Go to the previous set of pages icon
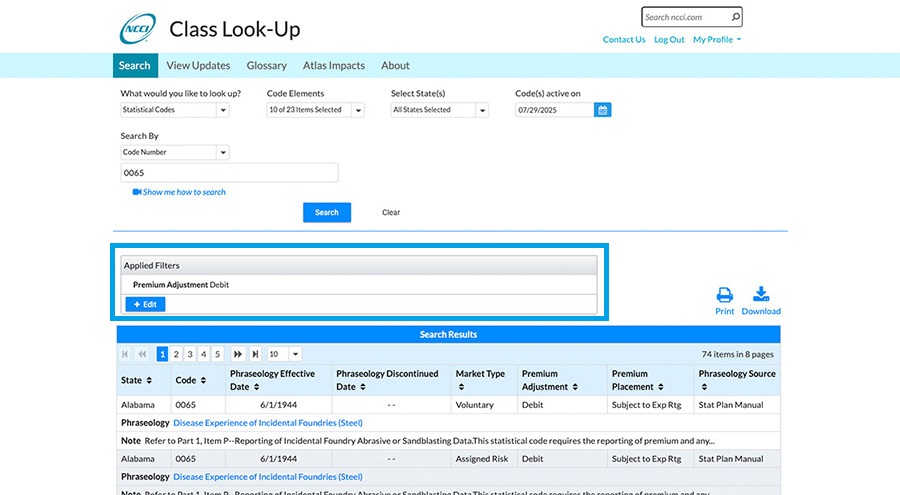Viewport: 900px width, 495px height. point(142,354)
